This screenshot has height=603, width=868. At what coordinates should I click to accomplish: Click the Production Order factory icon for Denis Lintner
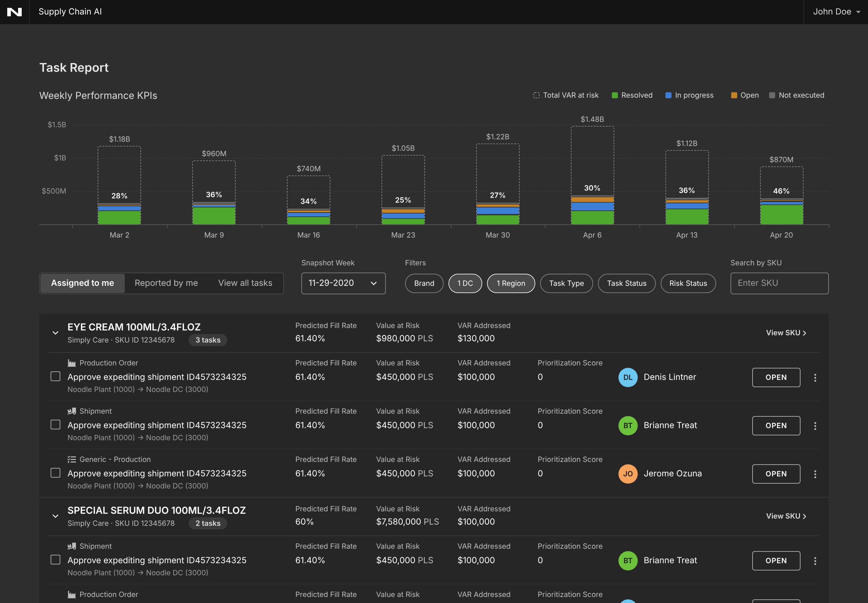pyautogui.click(x=71, y=363)
